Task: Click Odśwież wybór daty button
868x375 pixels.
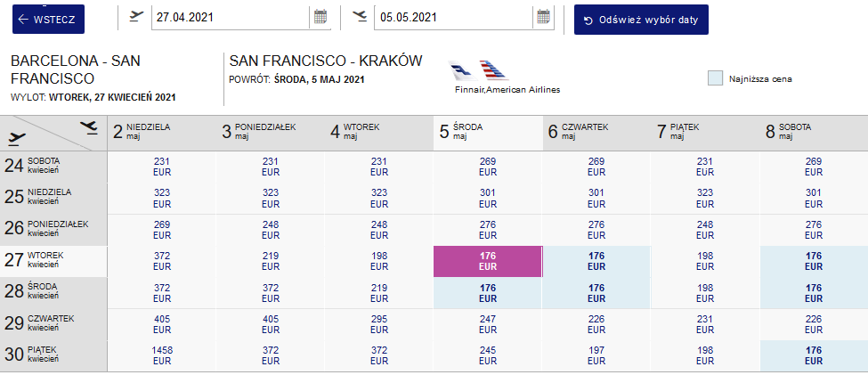Action: click(641, 20)
